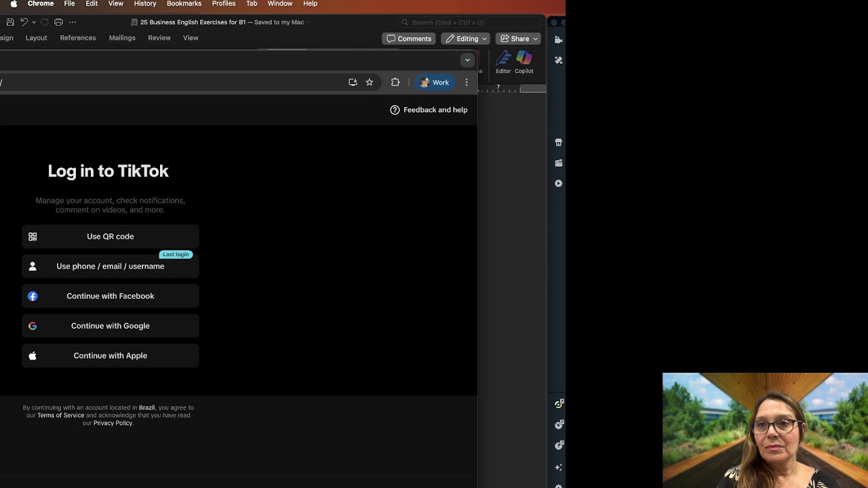The width and height of the screenshot is (868, 488).
Task: Open Terms of Service link
Action: 60,415
